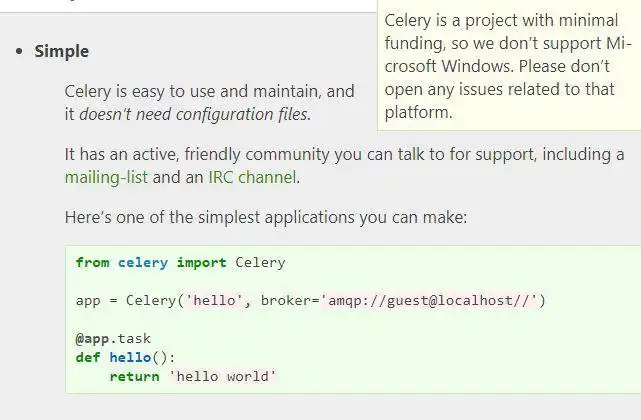This screenshot has height=420, width=641.
Task: Click the "def" keyword
Action: 88,357
